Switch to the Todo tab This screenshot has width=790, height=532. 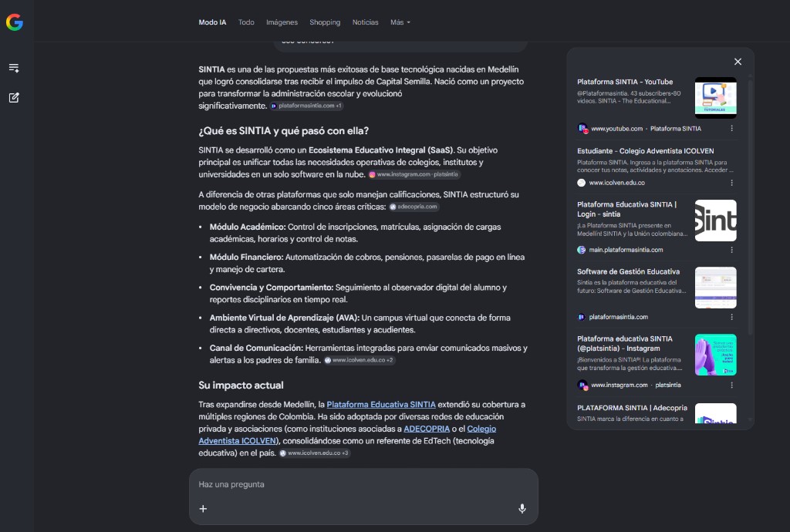pyautogui.click(x=246, y=22)
